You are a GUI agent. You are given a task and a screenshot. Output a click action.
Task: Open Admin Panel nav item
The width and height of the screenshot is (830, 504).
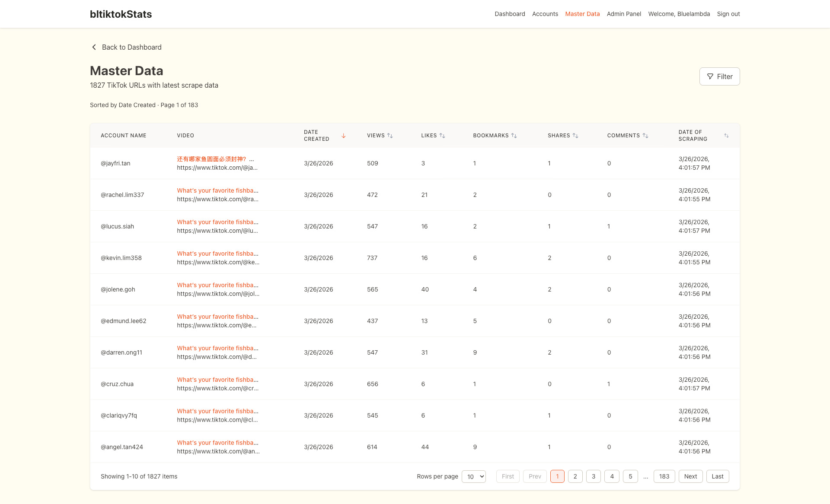coord(624,14)
